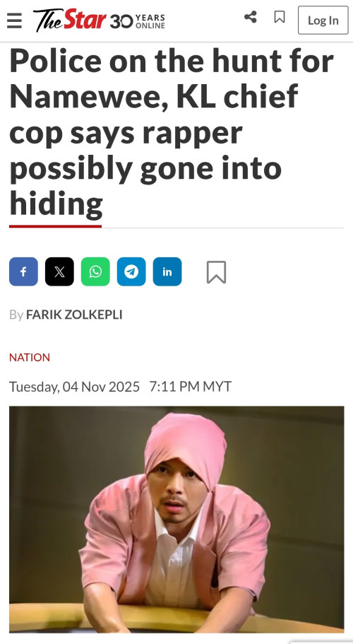Open the article photo of Namewee
The width and height of the screenshot is (353, 644).
click(176, 519)
